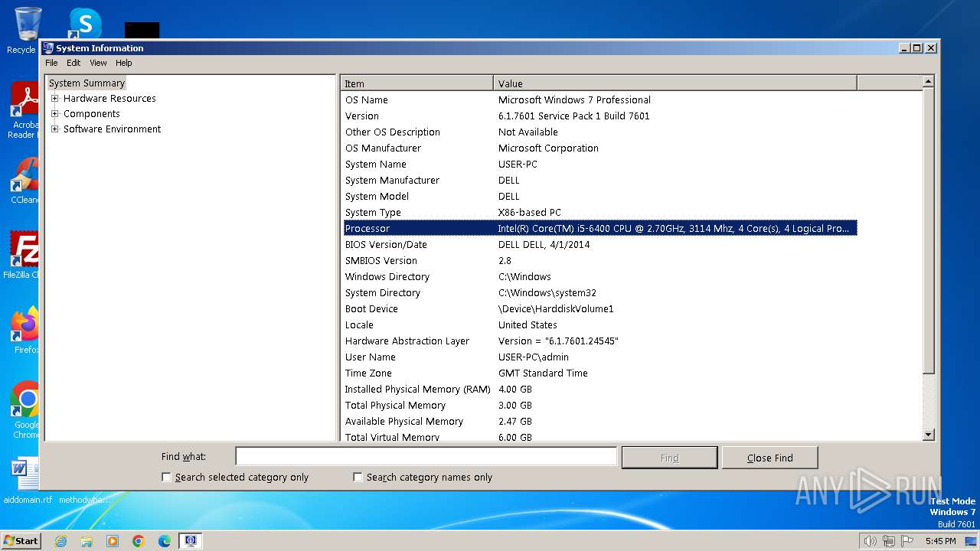Select System Information taskbar button
Image resolution: width=980 pixels, height=551 pixels.
191,541
